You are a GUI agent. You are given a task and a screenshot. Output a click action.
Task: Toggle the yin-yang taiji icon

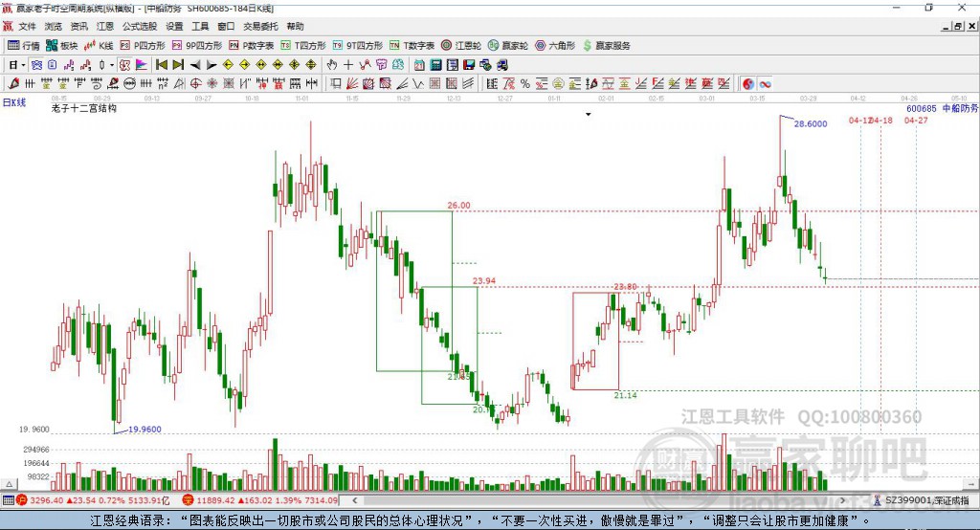coord(748,83)
